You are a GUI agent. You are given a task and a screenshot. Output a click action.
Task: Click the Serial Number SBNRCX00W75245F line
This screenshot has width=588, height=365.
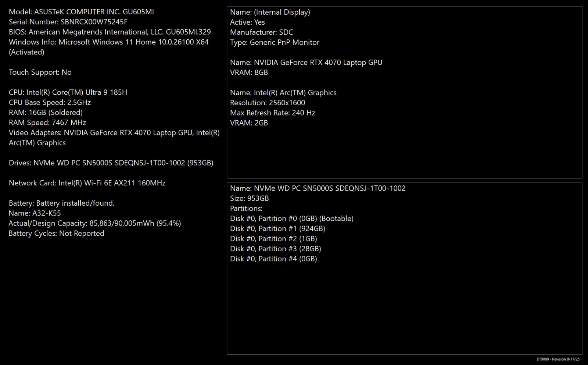pos(68,22)
